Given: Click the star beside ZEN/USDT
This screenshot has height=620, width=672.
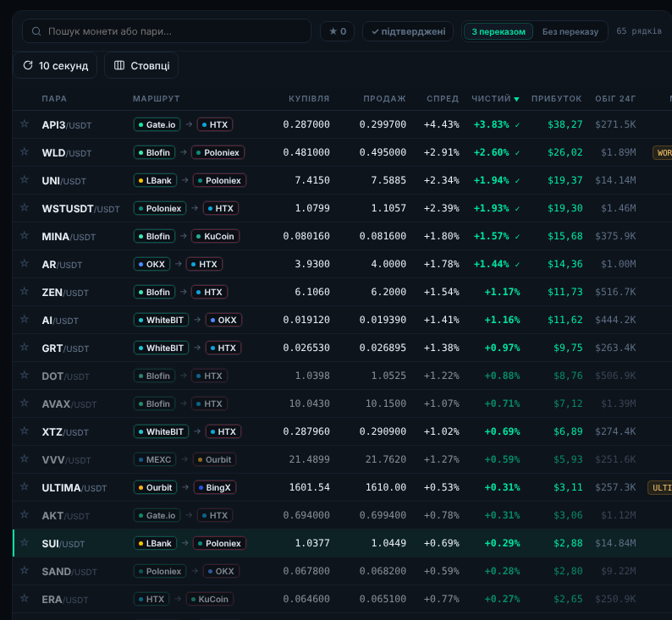Looking at the screenshot, I should pyautogui.click(x=25, y=291).
